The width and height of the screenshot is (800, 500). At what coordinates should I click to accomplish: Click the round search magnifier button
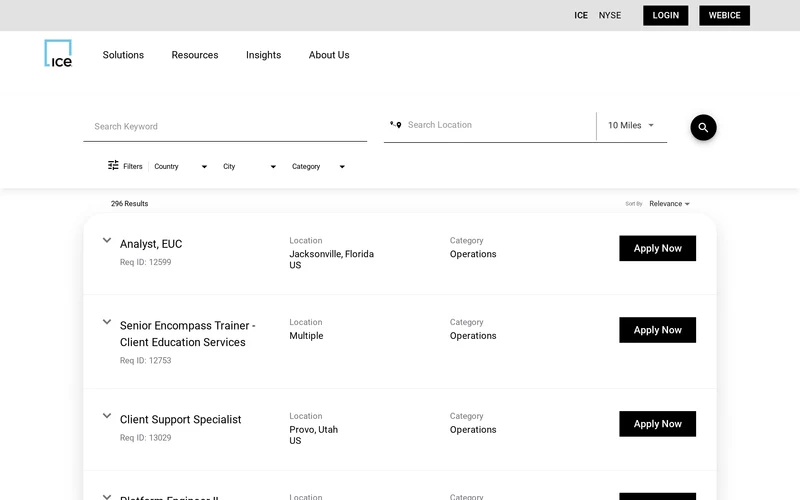(703, 128)
